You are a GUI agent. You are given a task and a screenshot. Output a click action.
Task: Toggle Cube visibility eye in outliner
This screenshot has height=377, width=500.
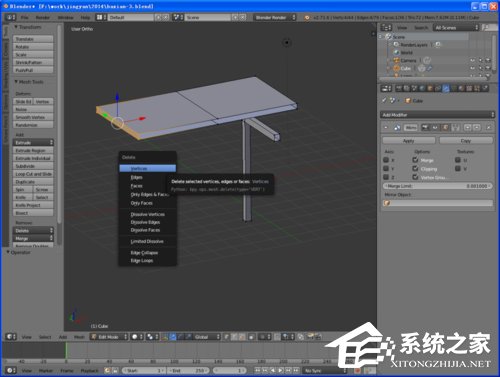472,68
